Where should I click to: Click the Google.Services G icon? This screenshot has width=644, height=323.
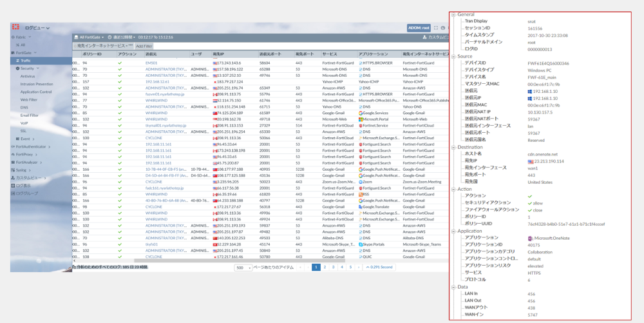click(x=360, y=113)
